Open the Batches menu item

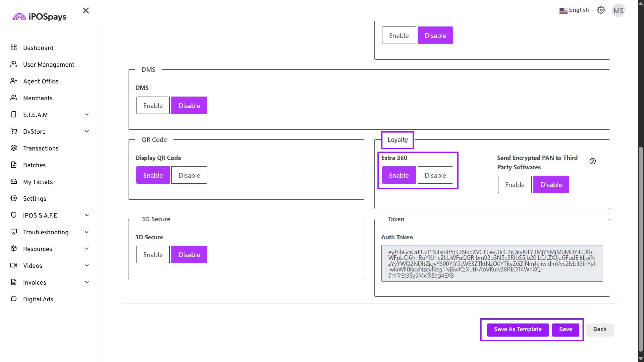pos(34,165)
